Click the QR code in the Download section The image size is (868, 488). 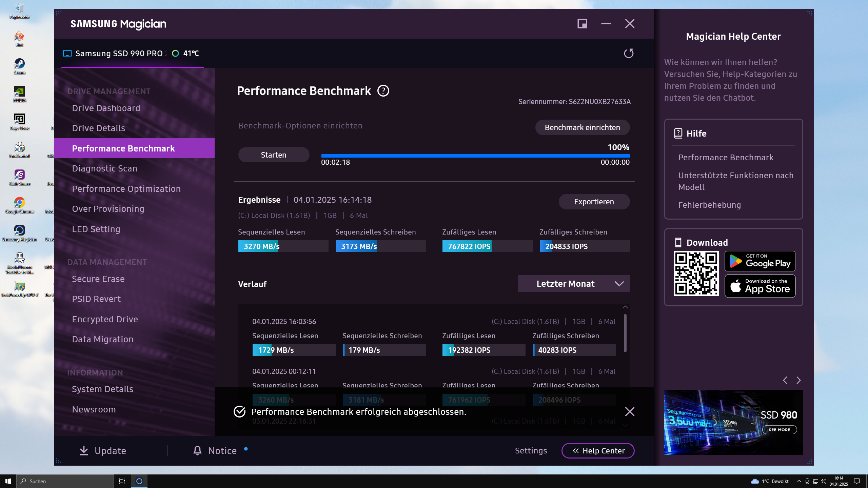(x=696, y=273)
